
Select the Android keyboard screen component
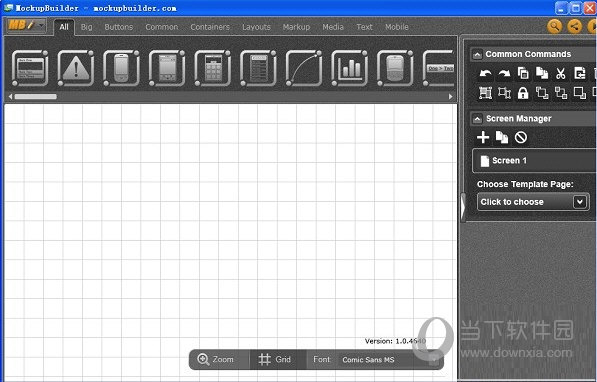tap(167, 68)
